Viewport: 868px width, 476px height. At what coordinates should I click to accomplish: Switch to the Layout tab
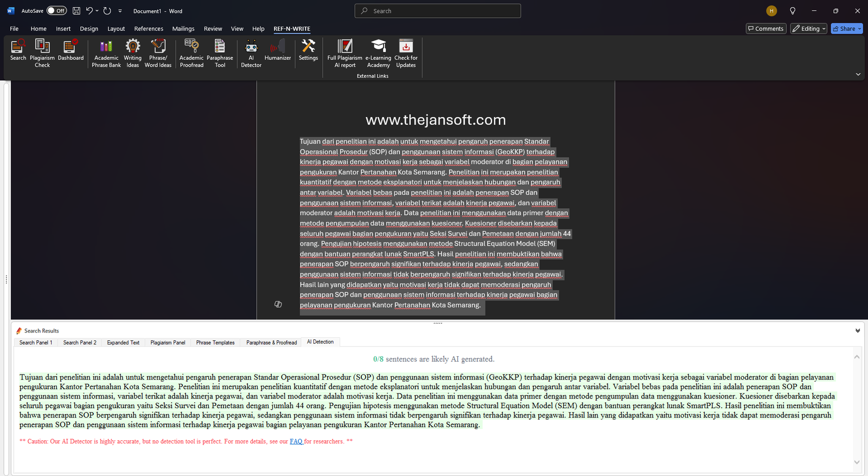pyautogui.click(x=116, y=29)
